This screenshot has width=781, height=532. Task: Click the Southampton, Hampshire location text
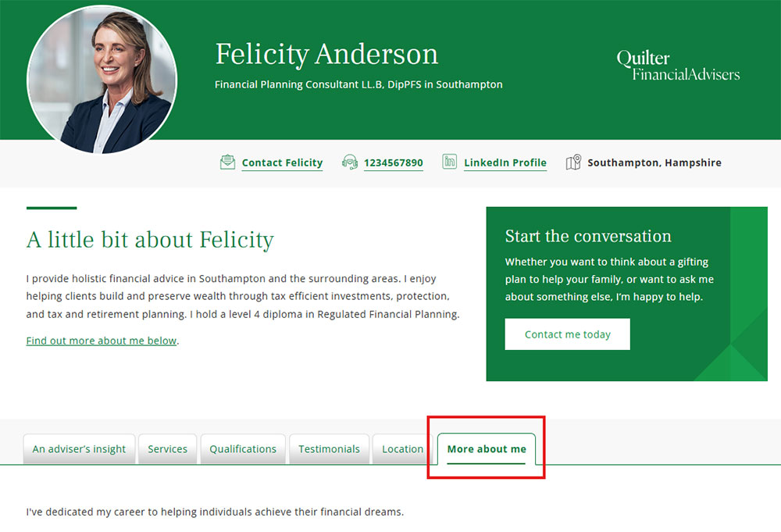[x=654, y=162]
